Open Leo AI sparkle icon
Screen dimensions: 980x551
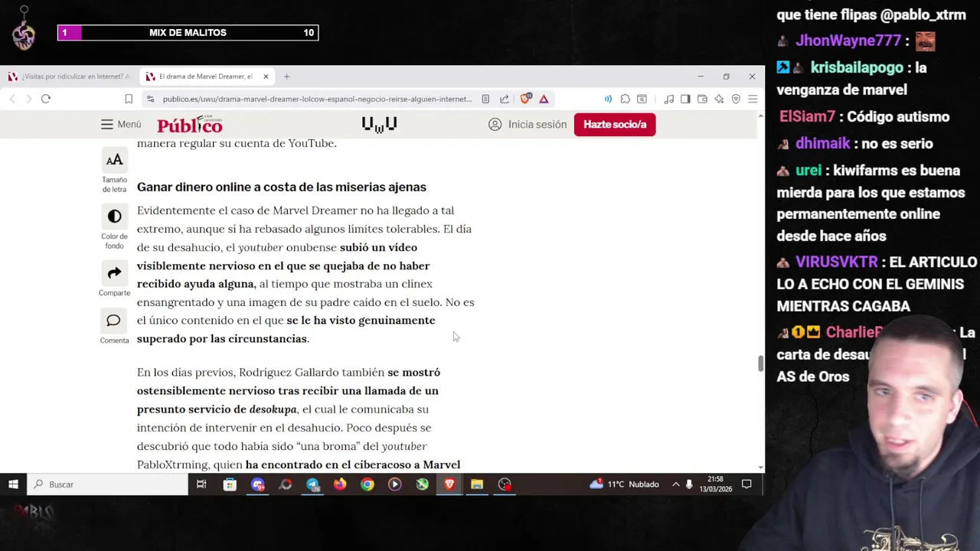(x=719, y=99)
